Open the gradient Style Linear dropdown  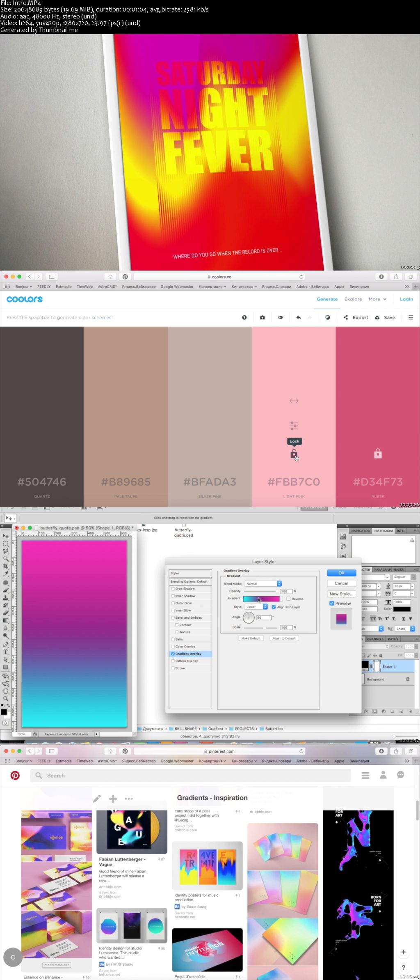click(x=256, y=607)
